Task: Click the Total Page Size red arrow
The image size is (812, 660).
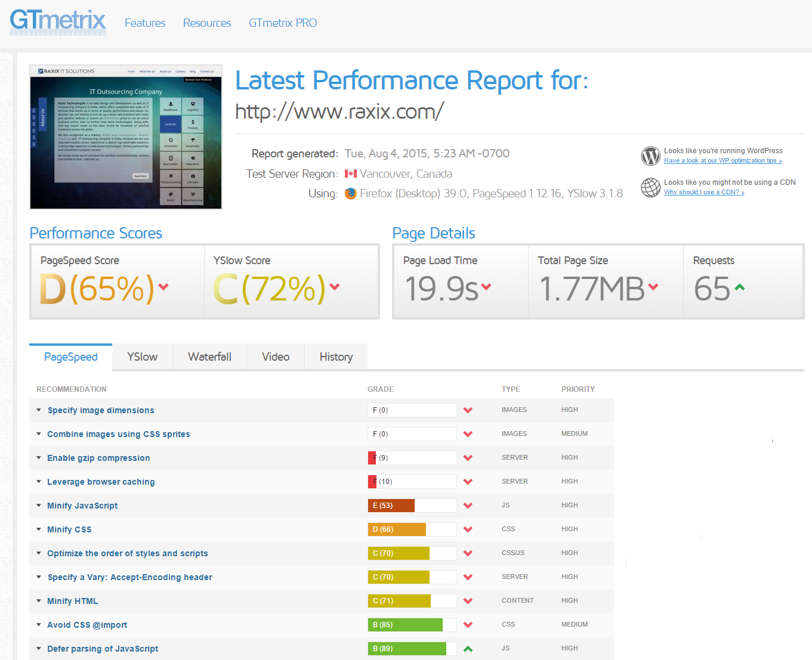Action: tap(653, 287)
